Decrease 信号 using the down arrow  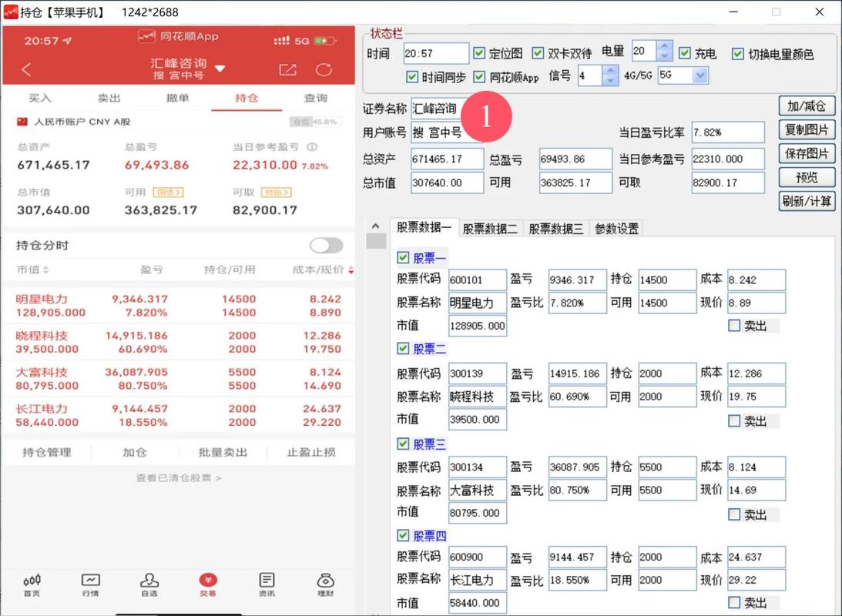click(x=611, y=79)
